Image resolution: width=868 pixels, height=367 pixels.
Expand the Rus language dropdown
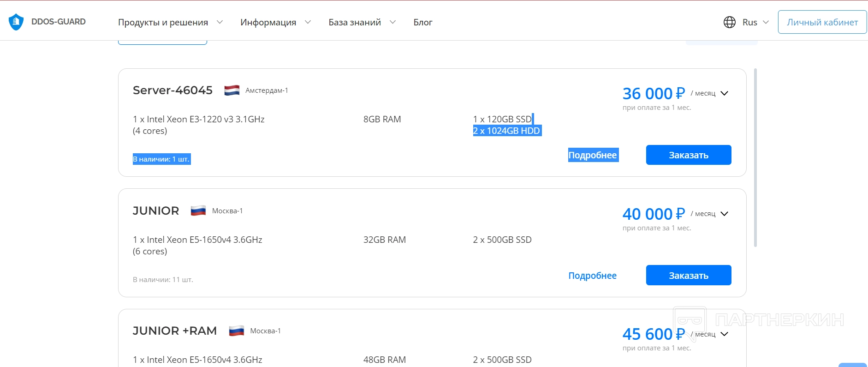tap(755, 22)
